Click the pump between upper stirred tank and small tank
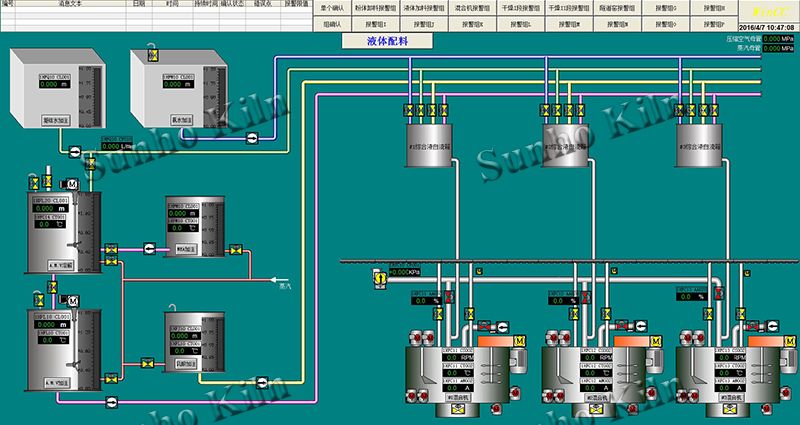The image size is (800, 425). 149,248
